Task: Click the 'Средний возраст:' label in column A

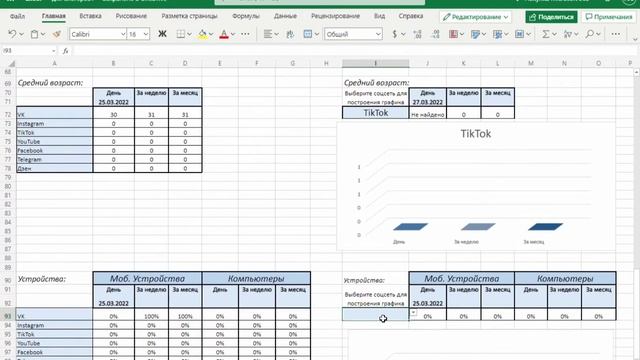Action: coord(50,83)
